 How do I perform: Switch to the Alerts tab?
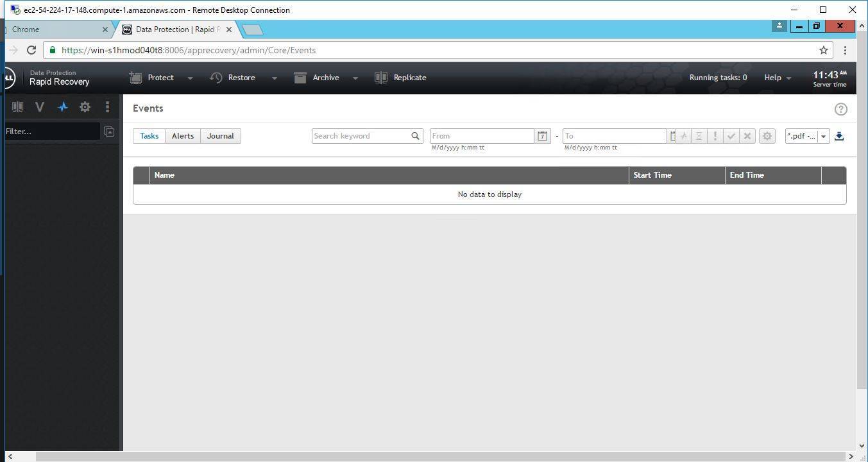(183, 136)
